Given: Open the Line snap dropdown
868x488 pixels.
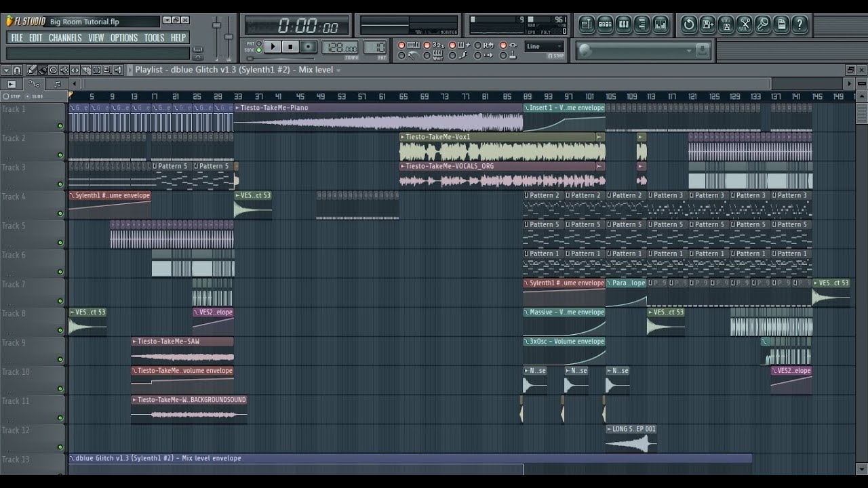Looking at the screenshot, I should 545,47.
